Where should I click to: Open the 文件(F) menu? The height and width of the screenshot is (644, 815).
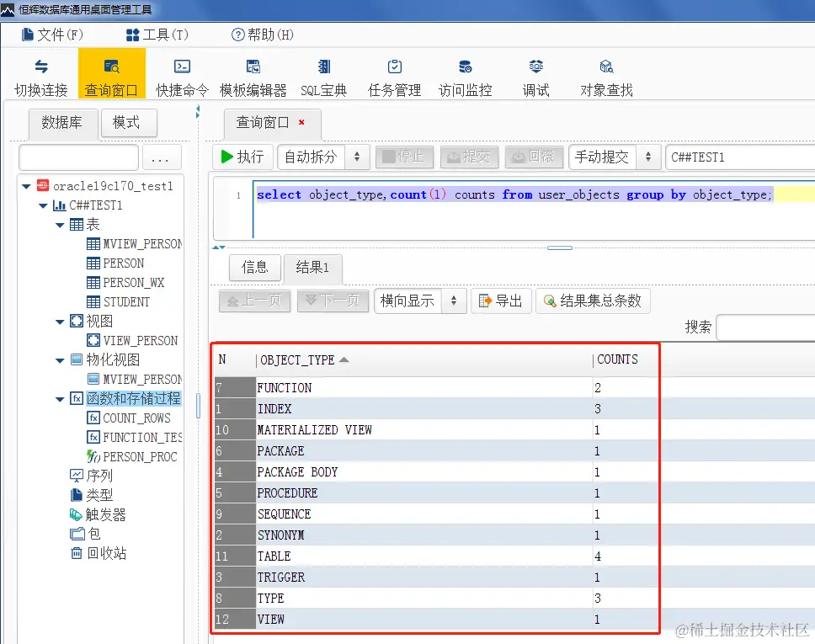coord(52,35)
